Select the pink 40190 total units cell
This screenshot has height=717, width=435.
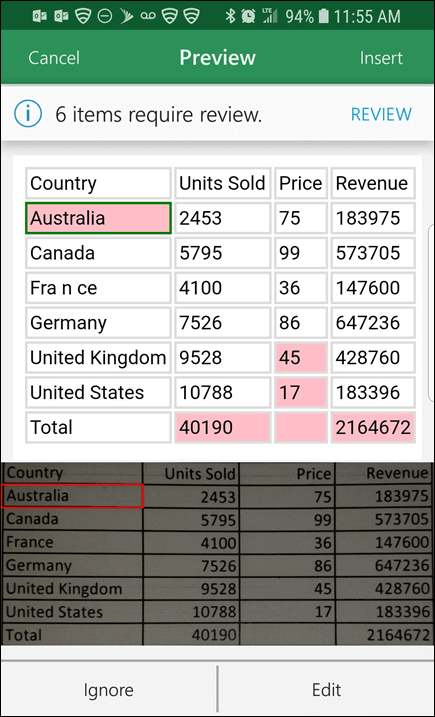[222, 428]
